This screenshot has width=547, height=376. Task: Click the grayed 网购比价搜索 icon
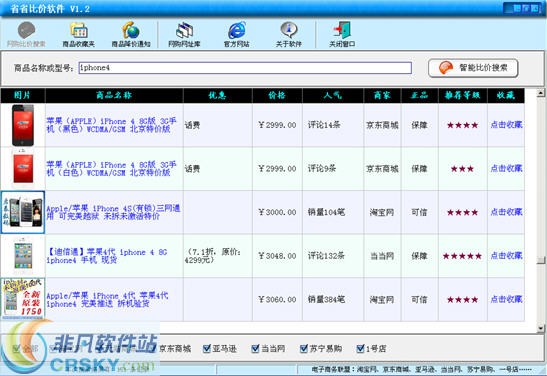tap(26, 34)
